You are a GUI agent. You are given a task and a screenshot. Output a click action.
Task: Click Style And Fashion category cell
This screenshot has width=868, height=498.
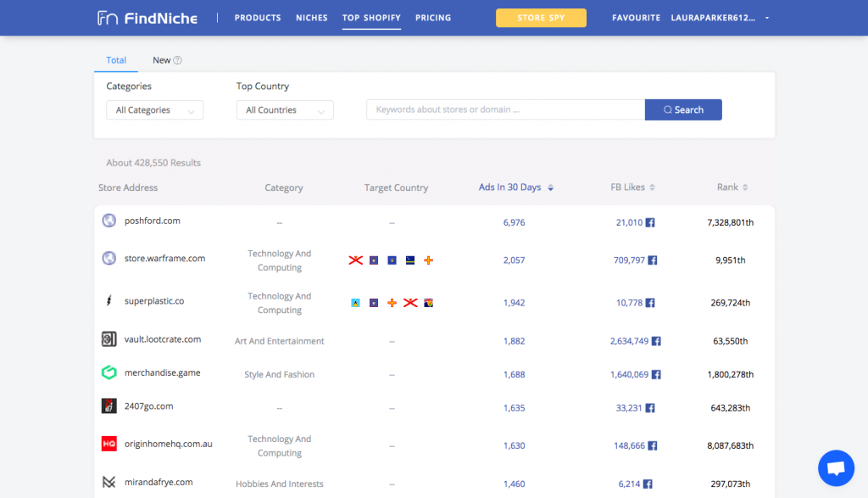[x=279, y=374]
